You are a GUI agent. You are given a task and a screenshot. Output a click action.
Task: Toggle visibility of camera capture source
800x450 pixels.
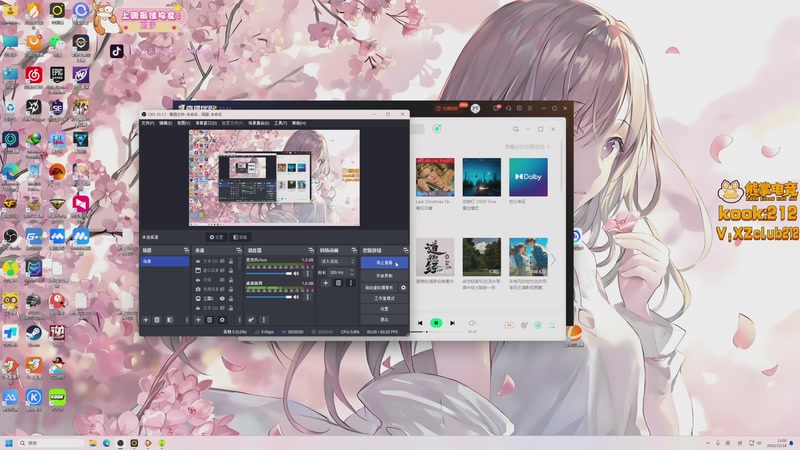pyautogui.click(x=222, y=289)
